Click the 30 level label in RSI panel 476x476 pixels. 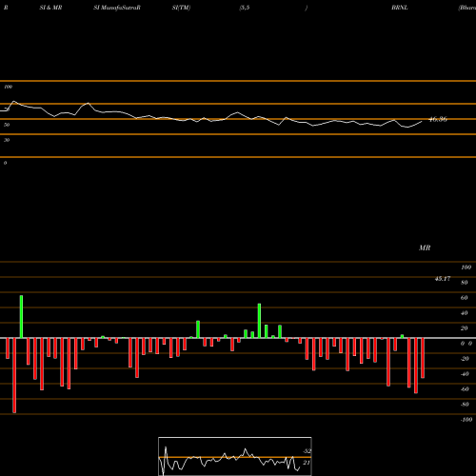(7, 140)
